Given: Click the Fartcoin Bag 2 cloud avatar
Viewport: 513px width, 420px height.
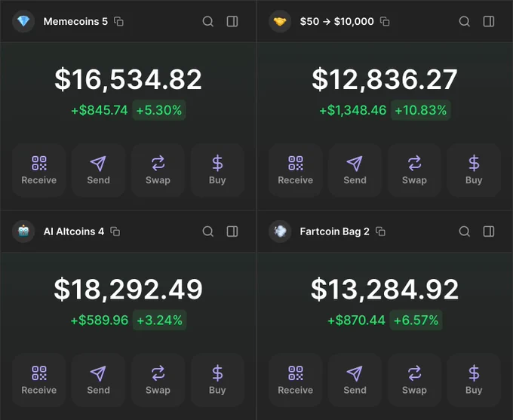Looking at the screenshot, I should pyautogui.click(x=280, y=231).
